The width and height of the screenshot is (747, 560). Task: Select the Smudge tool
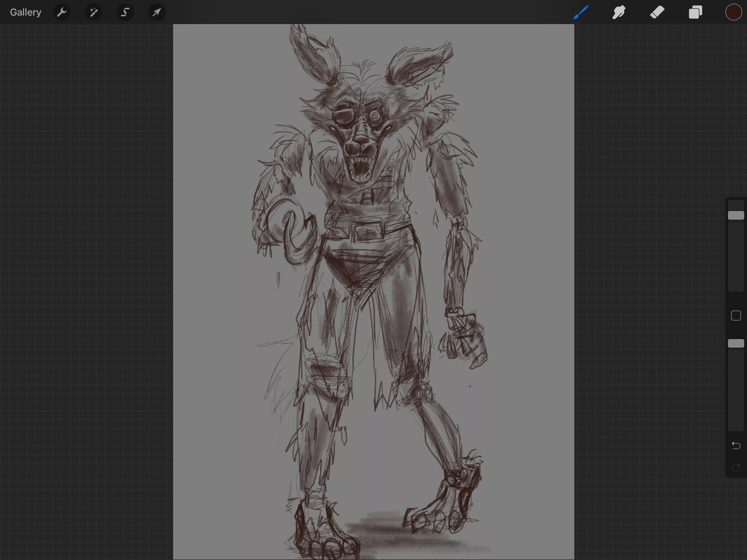[619, 13]
